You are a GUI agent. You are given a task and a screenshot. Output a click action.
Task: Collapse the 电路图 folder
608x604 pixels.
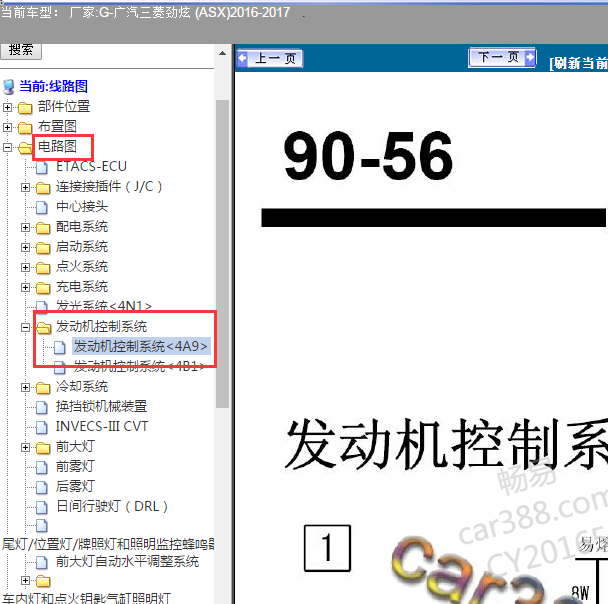(x=7, y=147)
